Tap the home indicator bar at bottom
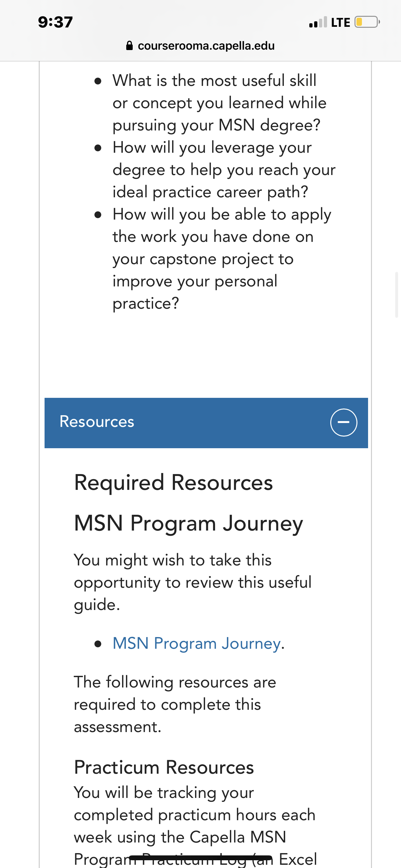This screenshot has height=868, width=401. [x=200, y=858]
